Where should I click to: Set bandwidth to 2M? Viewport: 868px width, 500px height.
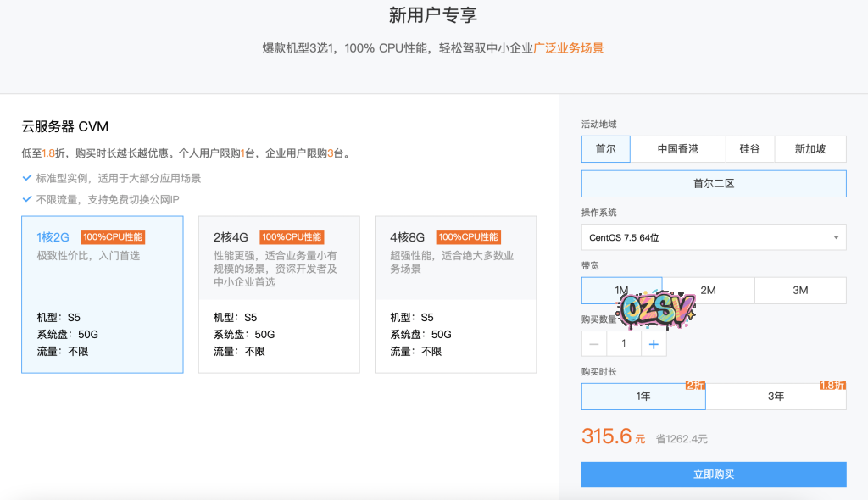[x=708, y=291]
